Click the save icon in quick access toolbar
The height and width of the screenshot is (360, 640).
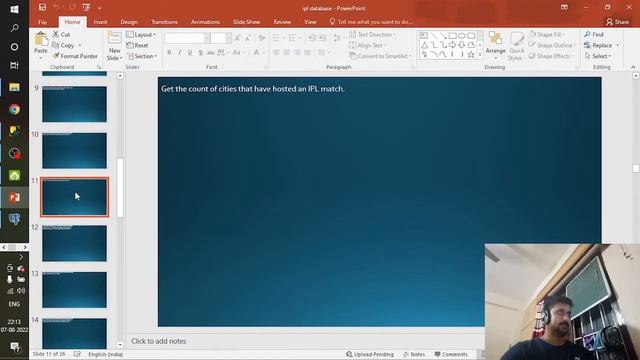coord(42,7)
